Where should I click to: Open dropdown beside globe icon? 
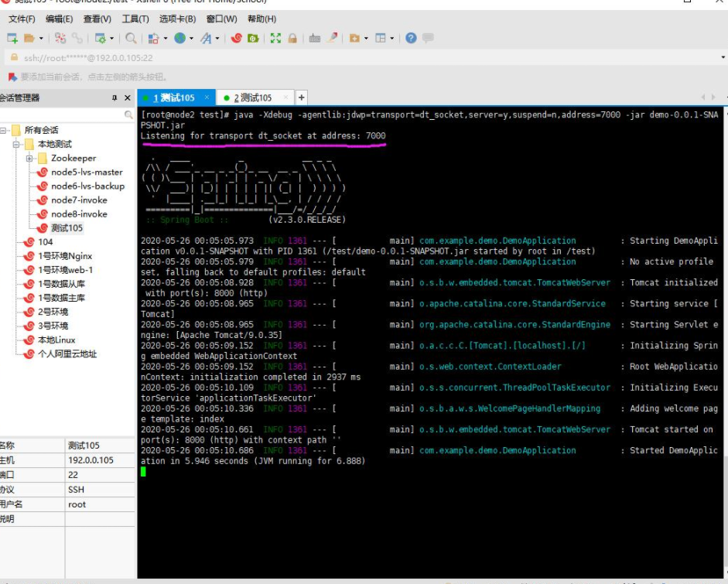click(191, 39)
